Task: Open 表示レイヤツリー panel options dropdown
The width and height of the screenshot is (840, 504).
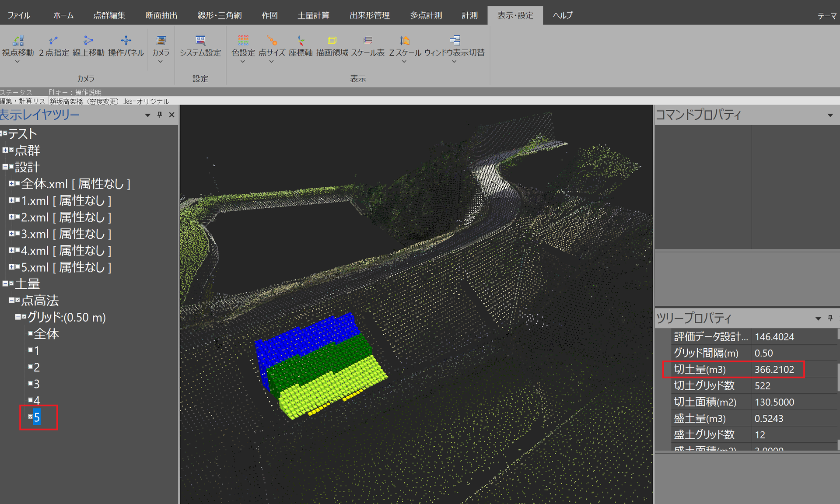Action: click(148, 115)
